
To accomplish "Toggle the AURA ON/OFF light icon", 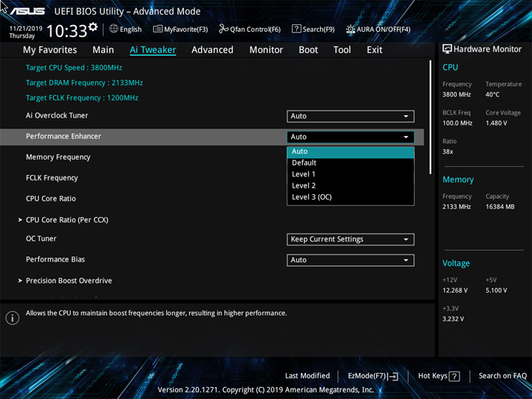I will click(x=350, y=29).
